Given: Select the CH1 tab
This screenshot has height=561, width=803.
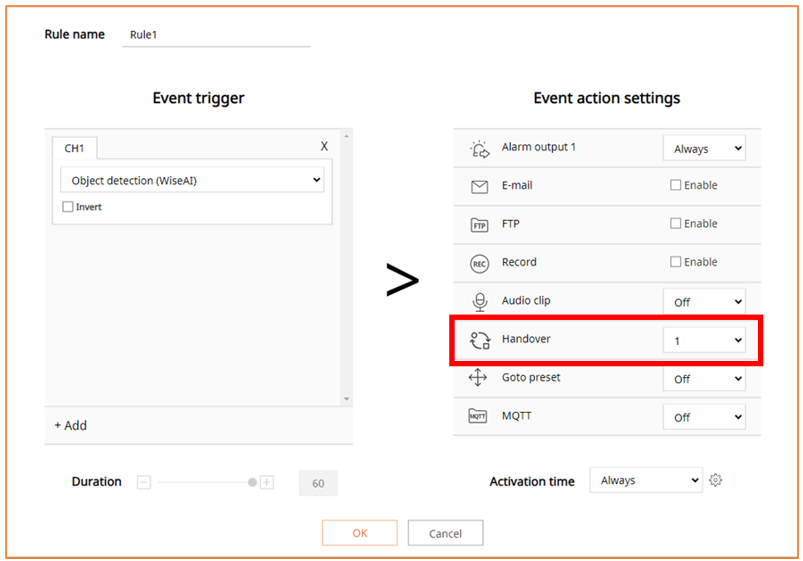Looking at the screenshot, I should (74, 148).
